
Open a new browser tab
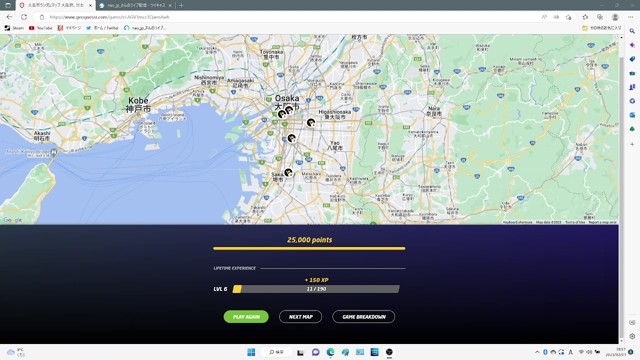[181, 5]
